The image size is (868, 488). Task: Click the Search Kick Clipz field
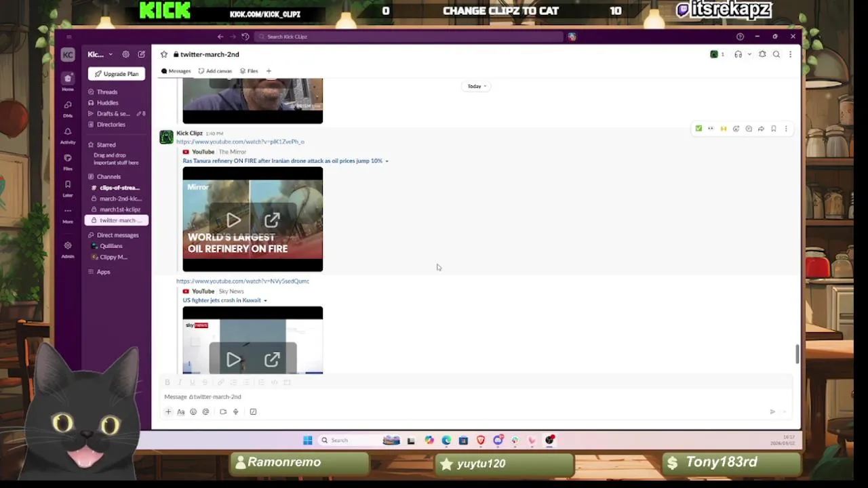[x=410, y=37]
